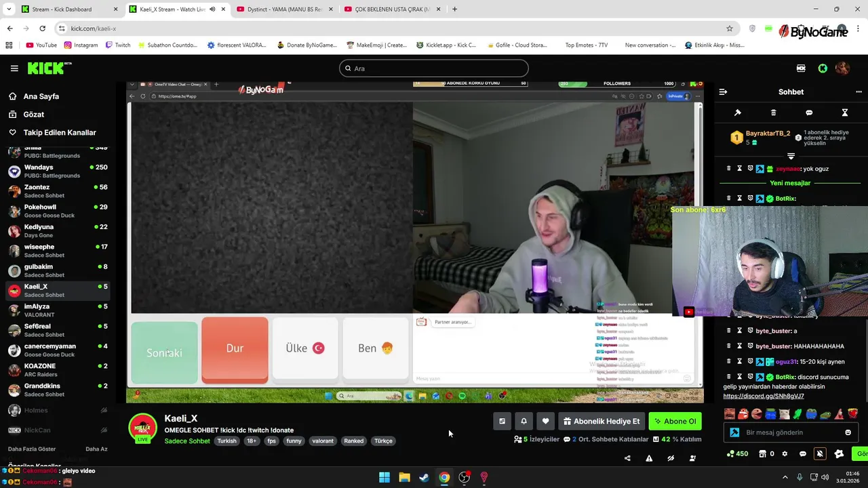This screenshot has height=488, width=868.
Task: Open the YouTube bookmark
Action: (41, 45)
